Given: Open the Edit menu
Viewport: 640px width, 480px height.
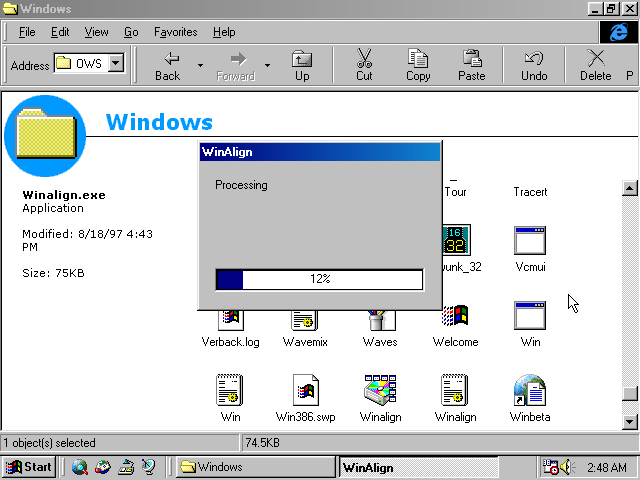Looking at the screenshot, I should 60,32.
